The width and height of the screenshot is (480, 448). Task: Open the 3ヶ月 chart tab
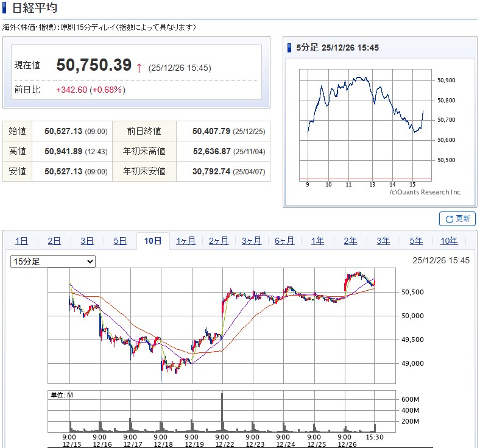(252, 241)
